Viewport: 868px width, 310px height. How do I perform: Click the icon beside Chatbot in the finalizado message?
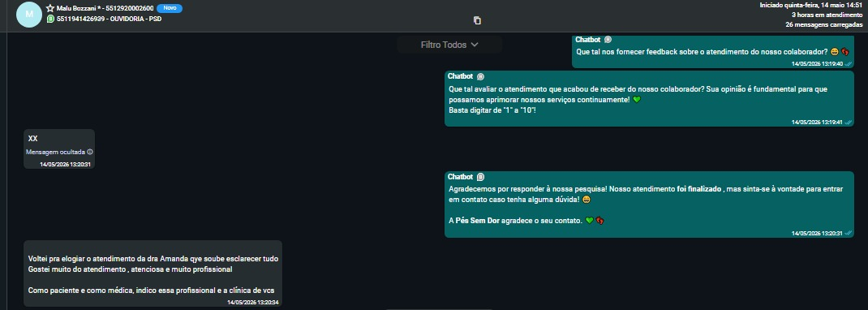[x=480, y=177]
